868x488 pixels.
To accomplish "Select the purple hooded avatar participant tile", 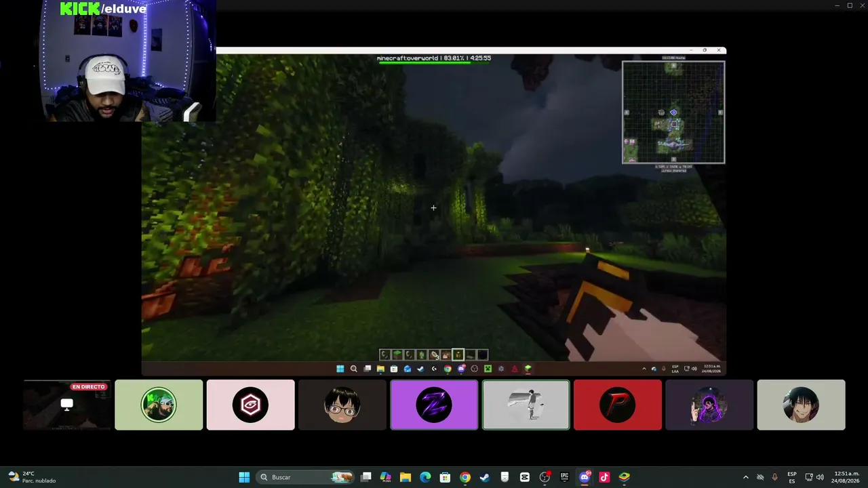I will coord(709,405).
